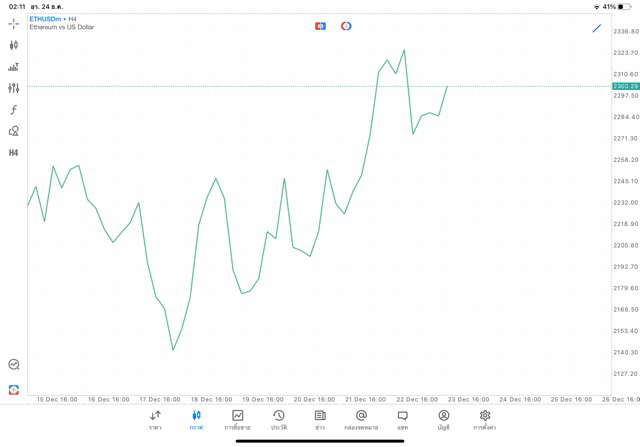The width and height of the screenshot is (640, 447).
Task: Go to the ประวัติ (History) tab
Action: [278, 420]
